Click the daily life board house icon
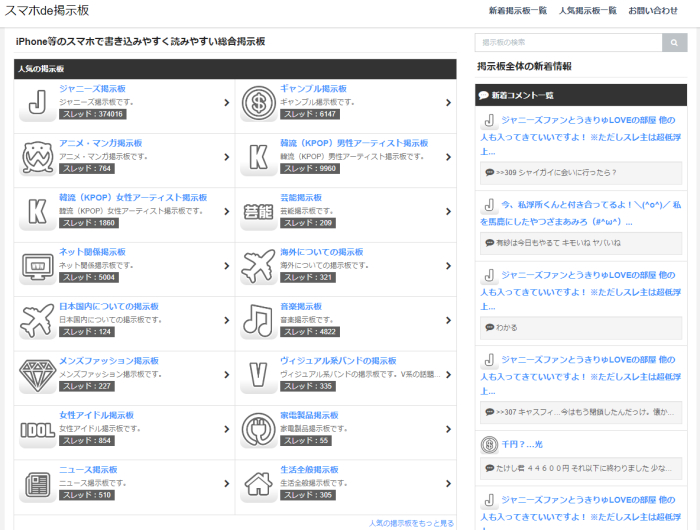 click(258, 482)
